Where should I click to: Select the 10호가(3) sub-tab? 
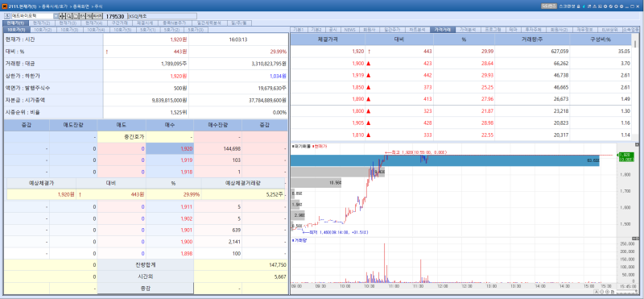coord(69,30)
